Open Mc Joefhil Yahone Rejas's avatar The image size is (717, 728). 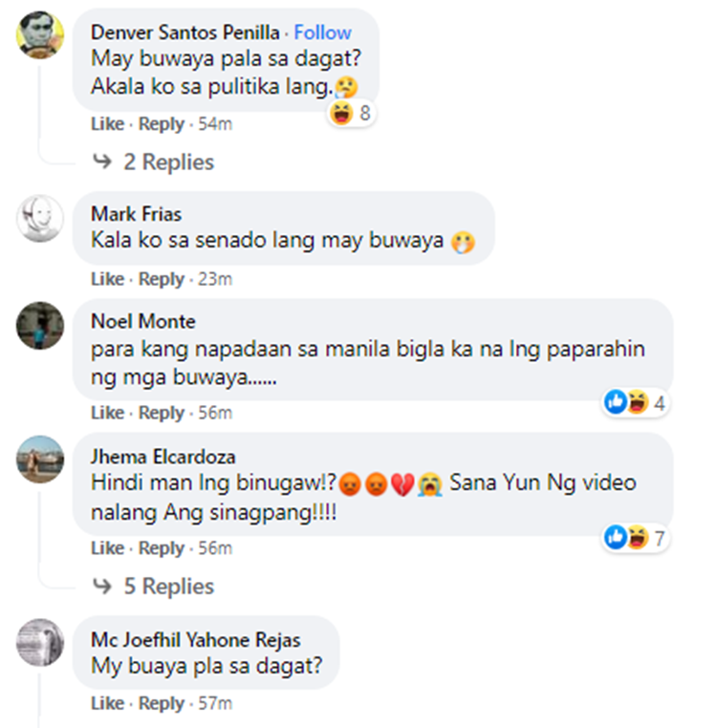tap(40, 643)
